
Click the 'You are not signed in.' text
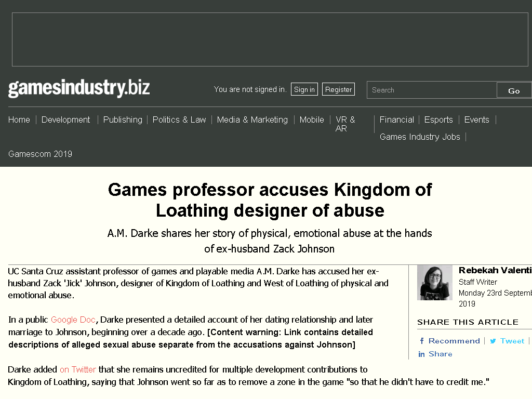250,89
